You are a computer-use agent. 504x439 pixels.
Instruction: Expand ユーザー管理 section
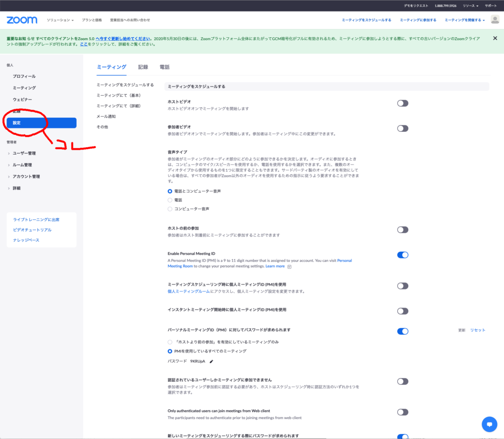[24, 154]
